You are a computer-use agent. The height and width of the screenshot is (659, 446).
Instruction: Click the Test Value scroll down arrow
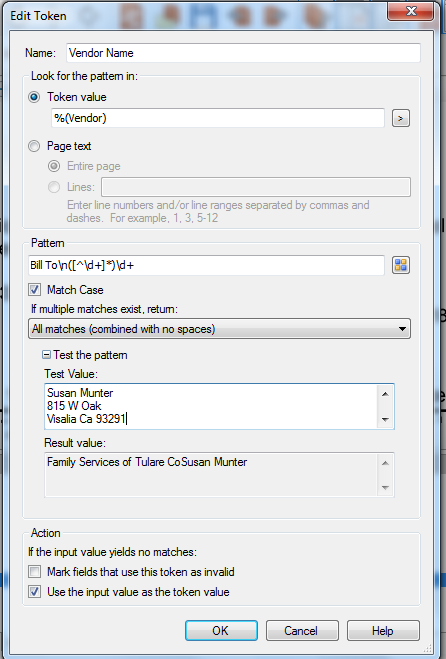tap(385, 419)
